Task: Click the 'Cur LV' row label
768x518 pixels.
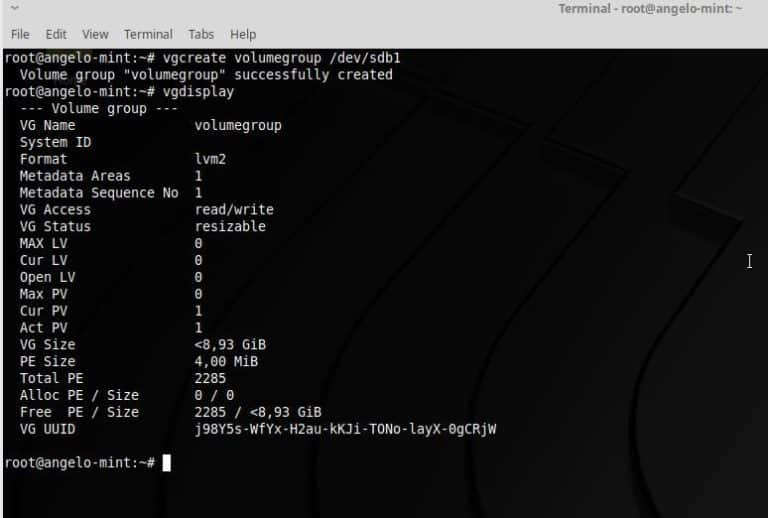Action: 44,260
